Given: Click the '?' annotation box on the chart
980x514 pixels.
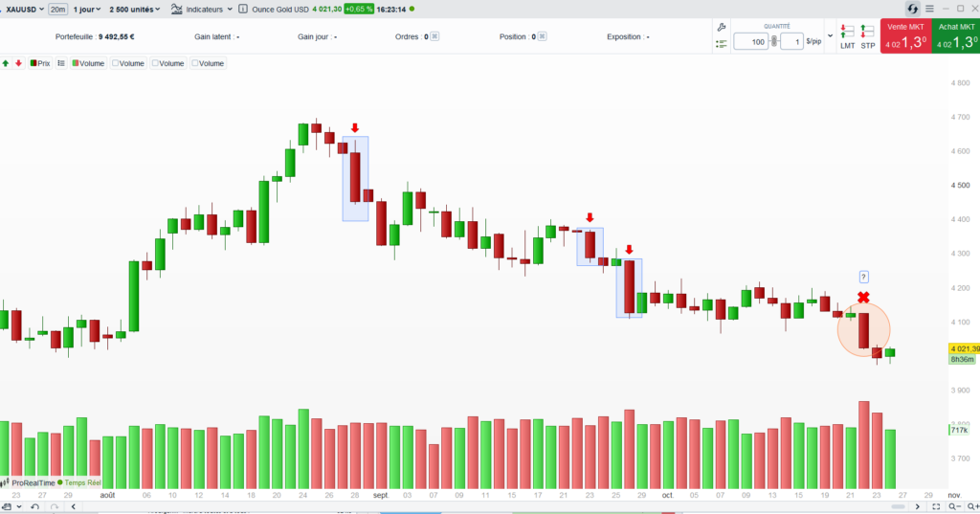Looking at the screenshot, I should click(x=863, y=277).
